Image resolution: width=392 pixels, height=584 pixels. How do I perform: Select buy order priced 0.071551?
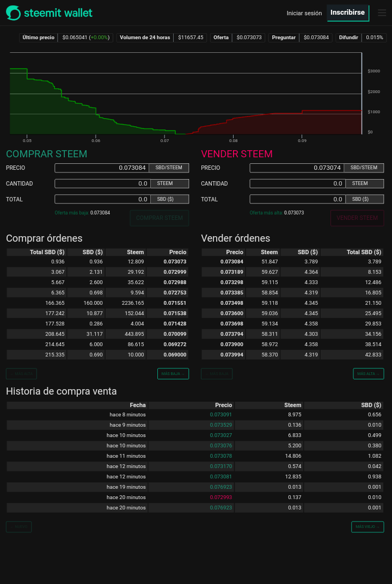point(97,303)
